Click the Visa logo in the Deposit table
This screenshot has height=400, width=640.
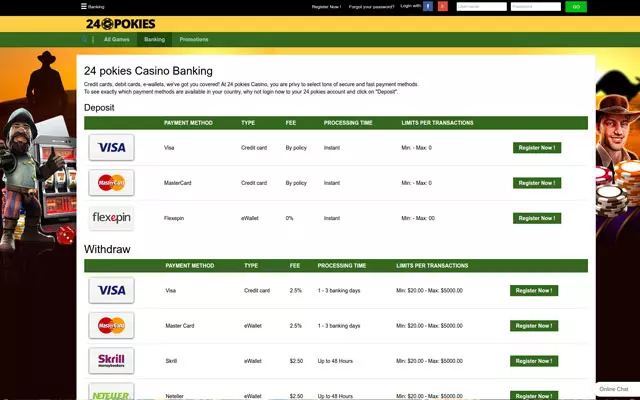click(111, 147)
